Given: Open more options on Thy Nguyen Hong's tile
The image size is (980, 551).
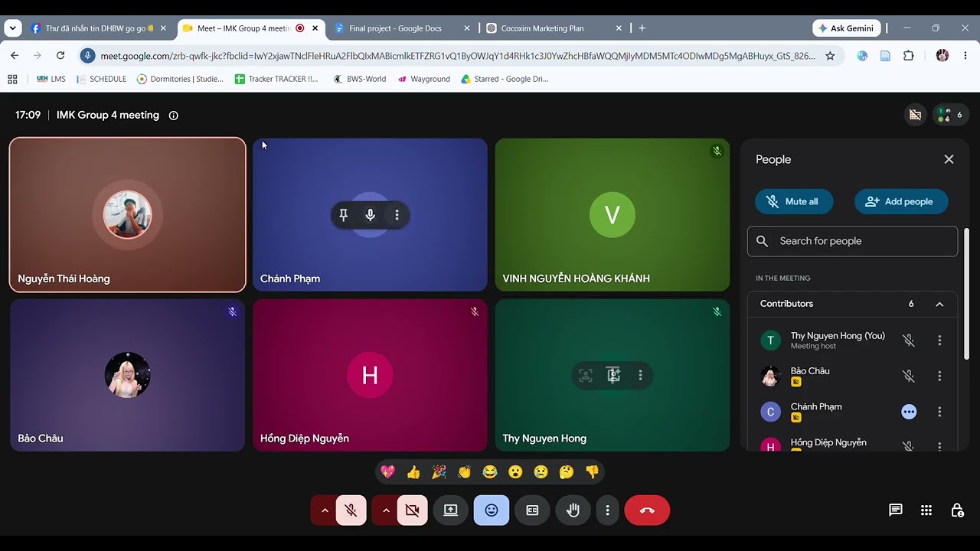Looking at the screenshot, I should (640, 375).
